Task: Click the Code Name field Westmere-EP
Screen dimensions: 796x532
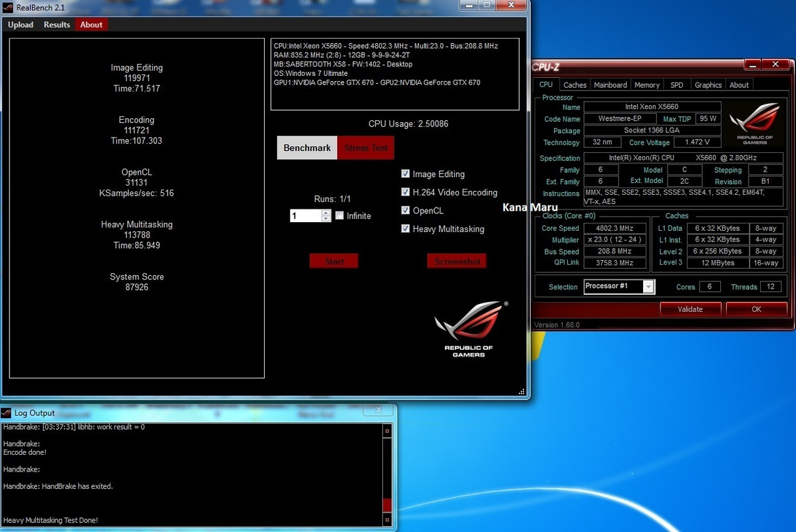Action: [x=620, y=118]
